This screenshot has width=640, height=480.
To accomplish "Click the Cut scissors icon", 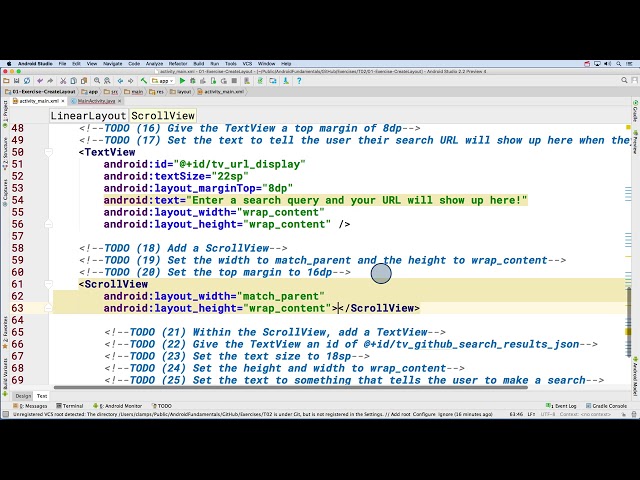I will [x=63, y=81].
